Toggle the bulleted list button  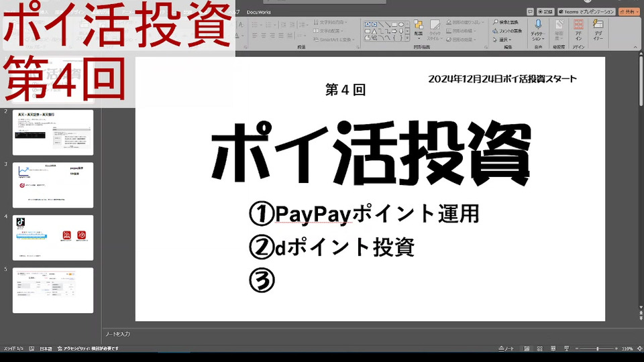click(256, 25)
